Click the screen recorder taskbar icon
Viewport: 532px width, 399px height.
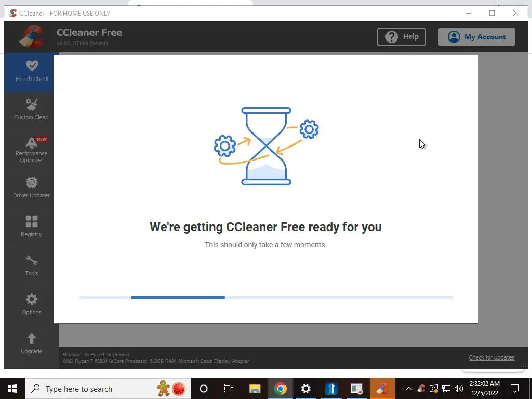click(356, 389)
